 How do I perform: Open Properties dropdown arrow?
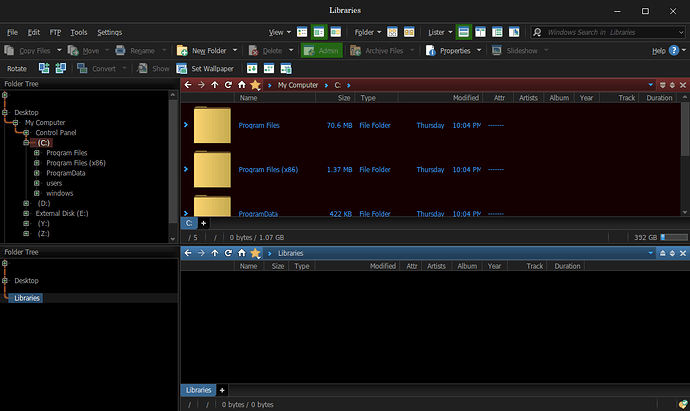coord(479,50)
